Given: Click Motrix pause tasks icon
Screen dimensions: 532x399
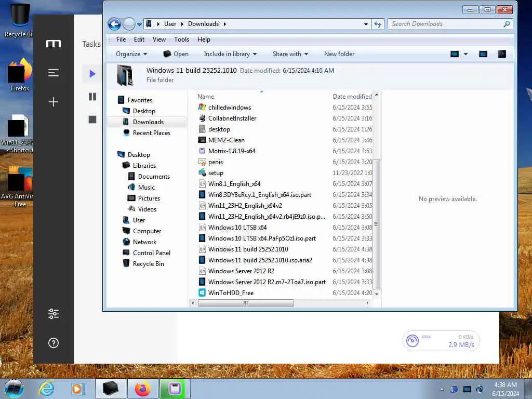Looking at the screenshot, I should [x=92, y=97].
